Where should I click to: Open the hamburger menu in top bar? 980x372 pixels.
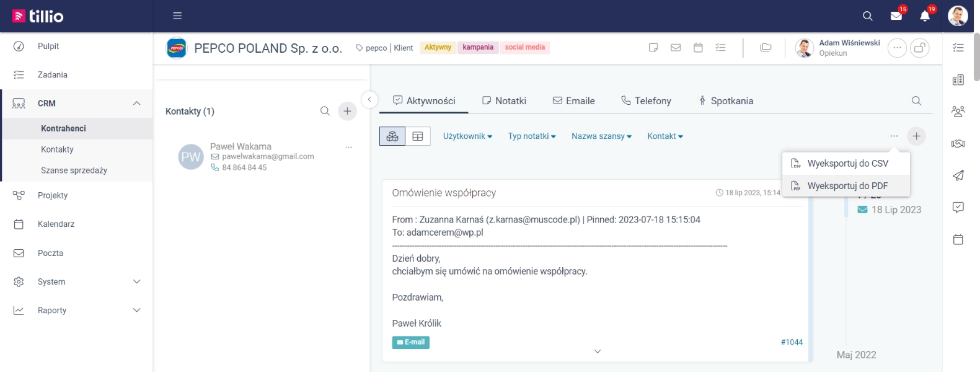pyautogui.click(x=177, y=16)
